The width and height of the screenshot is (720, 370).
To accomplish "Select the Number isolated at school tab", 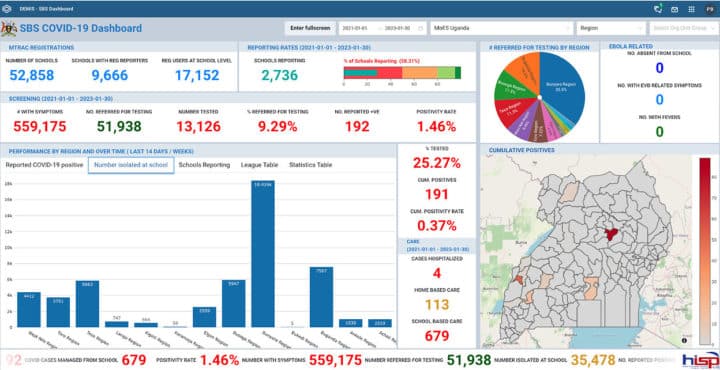I will coord(131,165).
